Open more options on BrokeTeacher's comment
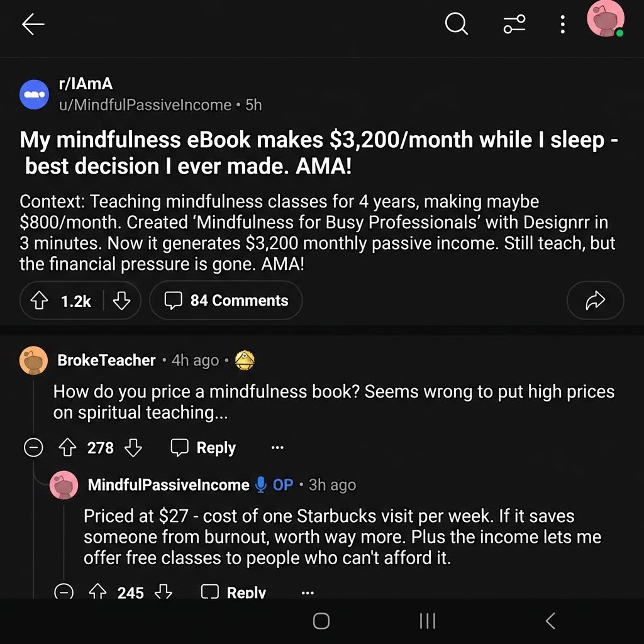The width and height of the screenshot is (644, 644). click(x=277, y=447)
